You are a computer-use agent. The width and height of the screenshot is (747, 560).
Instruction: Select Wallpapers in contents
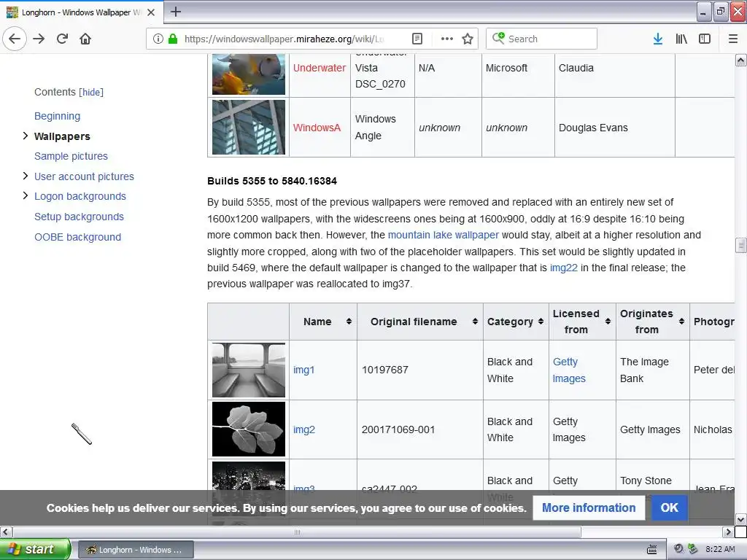[x=62, y=136]
